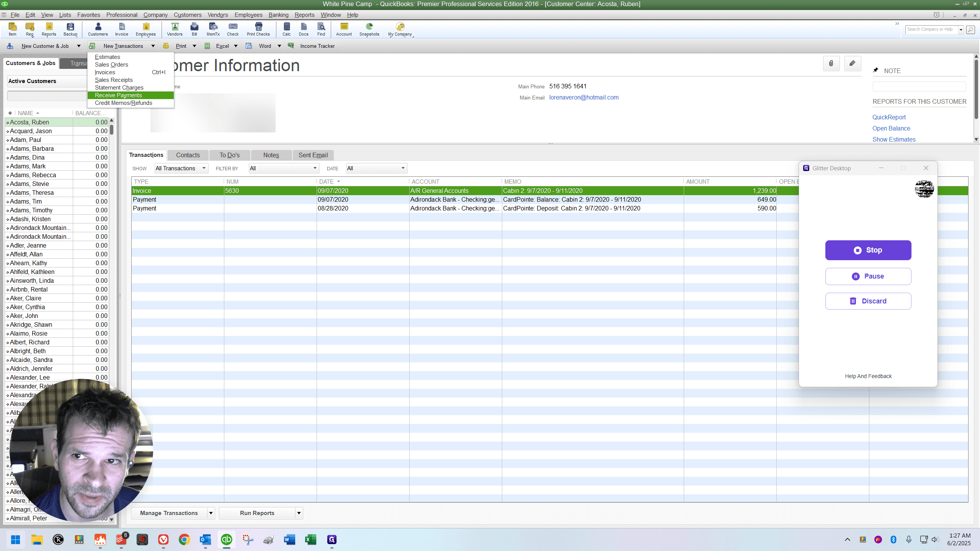Screen dimensions: 980x551
Task: Click the Show Estimates link
Action: (x=894, y=139)
